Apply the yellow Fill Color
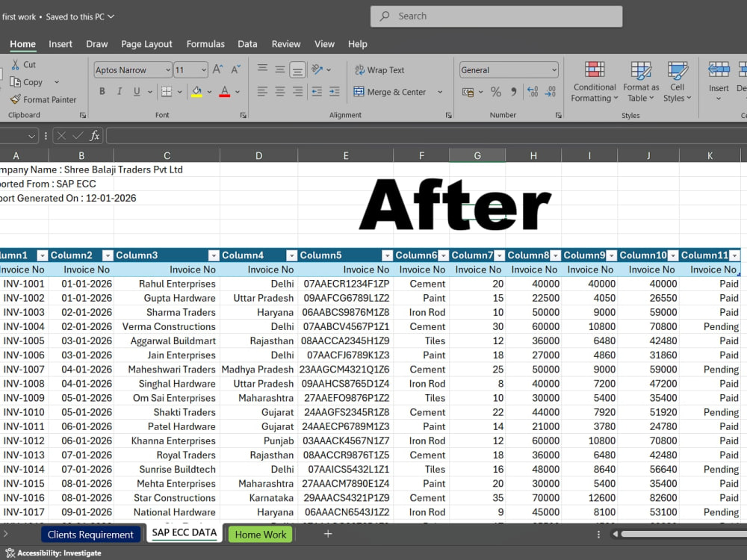The image size is (747, 560). (196, 91)
